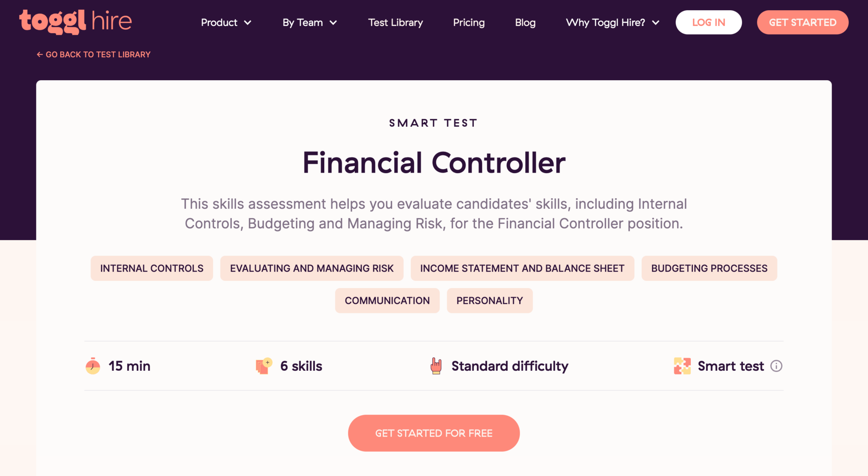Expand the Product navigation dropdown

pyautogui.click(x=226, y=22)
